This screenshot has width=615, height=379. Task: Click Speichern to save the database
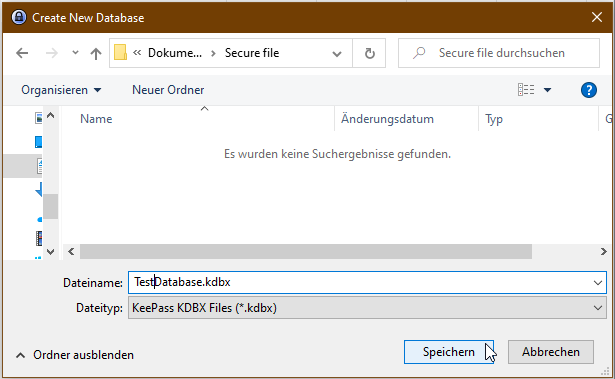point(449,352)
